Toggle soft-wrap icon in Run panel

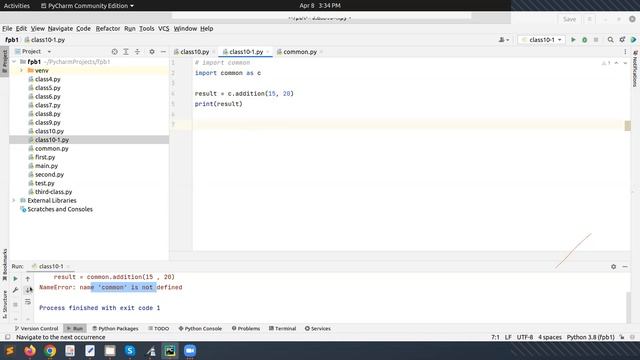(28, 302)
